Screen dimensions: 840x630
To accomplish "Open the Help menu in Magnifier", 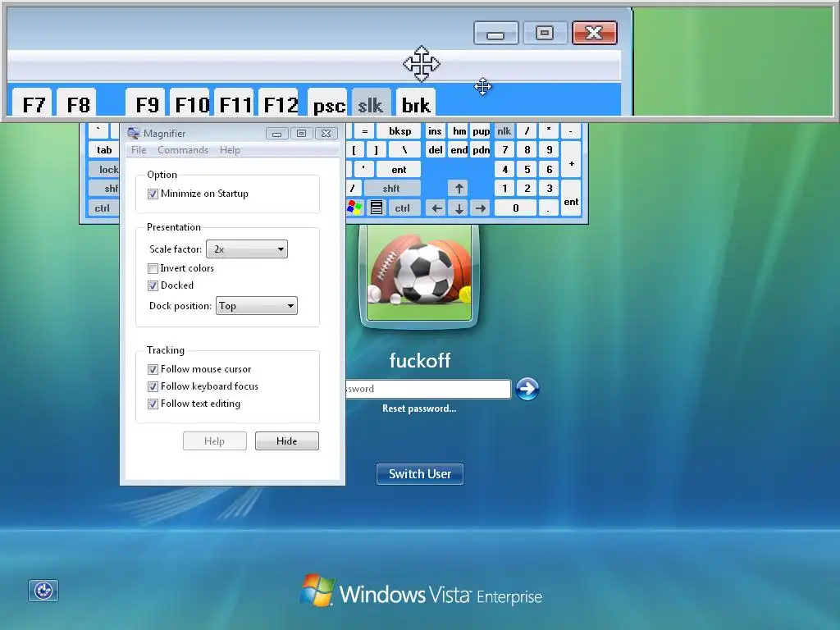I will pos(230,150).
